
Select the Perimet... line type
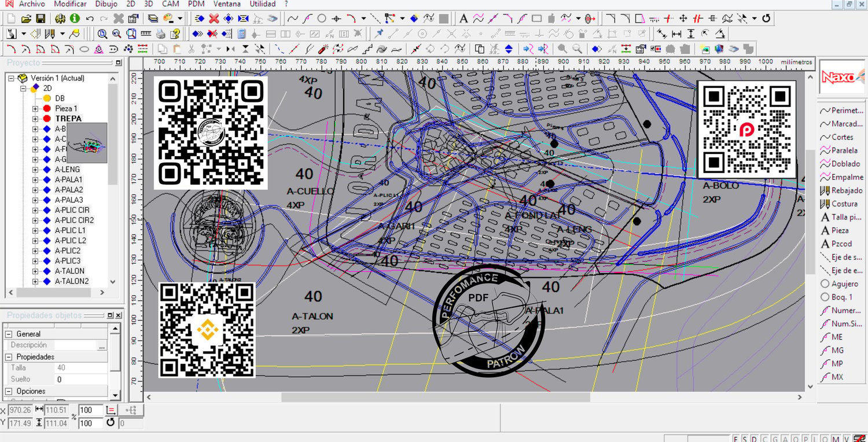[842, 110]
